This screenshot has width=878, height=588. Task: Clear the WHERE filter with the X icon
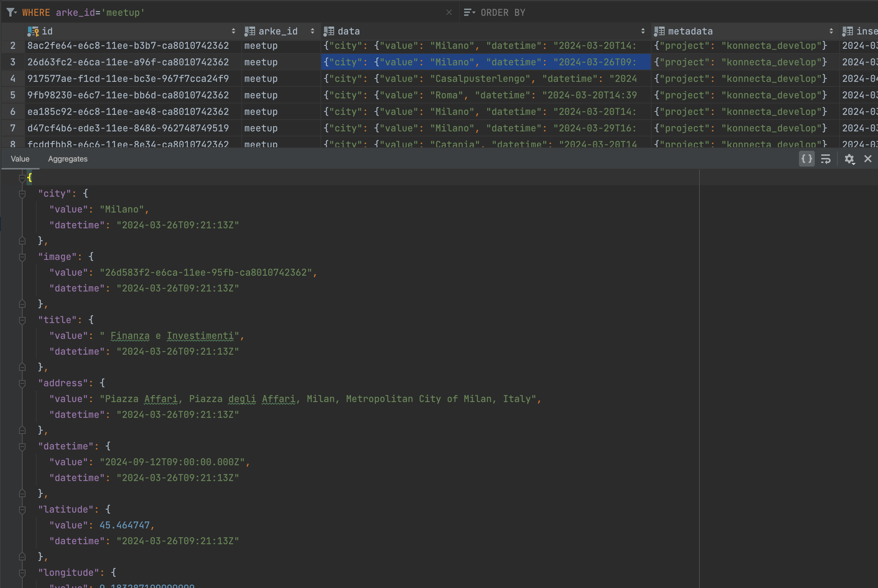[449, 12]
